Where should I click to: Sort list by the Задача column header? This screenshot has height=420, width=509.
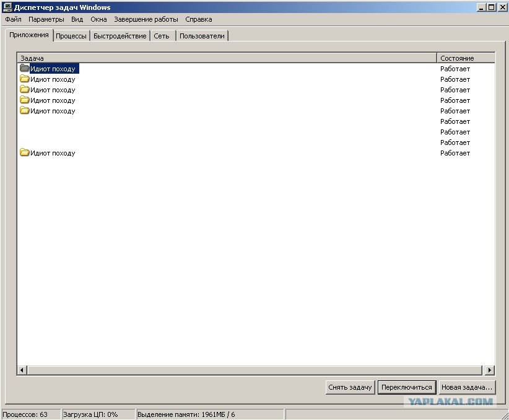click(227, 58)
